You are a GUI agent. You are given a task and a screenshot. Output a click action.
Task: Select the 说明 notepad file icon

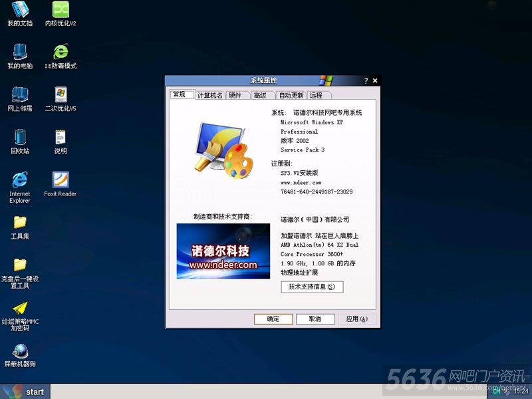(61, 142)
